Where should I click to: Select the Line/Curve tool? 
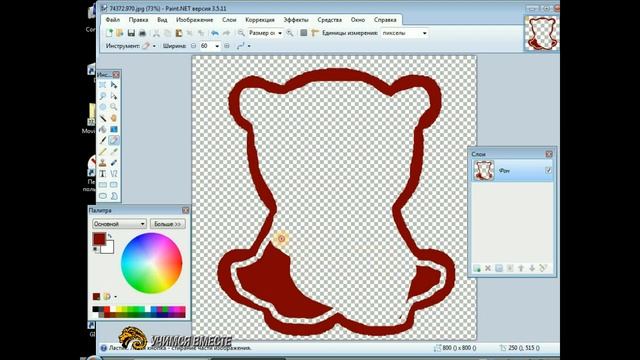pyautogui.click(x=114, y=173)
